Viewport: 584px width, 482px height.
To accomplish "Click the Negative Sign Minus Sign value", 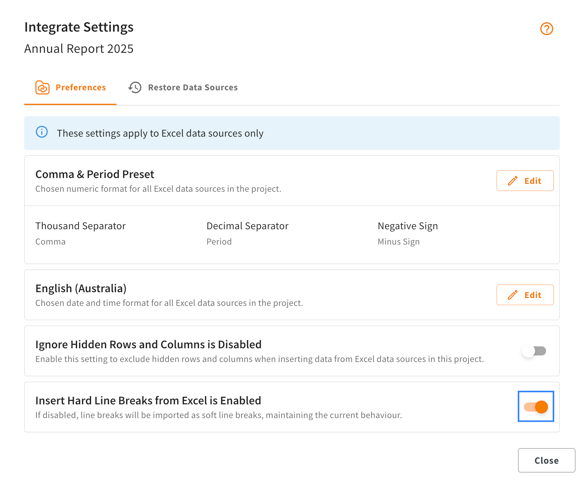I will click(399, 242).
